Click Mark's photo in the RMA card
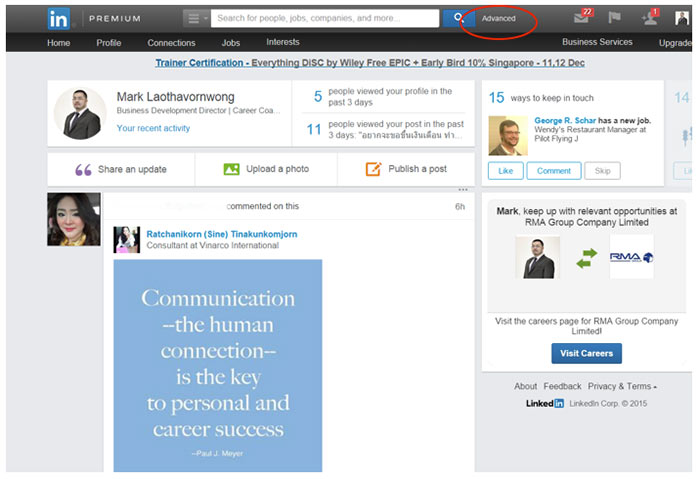Image resolution: width=700 pixels, height=479 pixels. coord(538,258)
